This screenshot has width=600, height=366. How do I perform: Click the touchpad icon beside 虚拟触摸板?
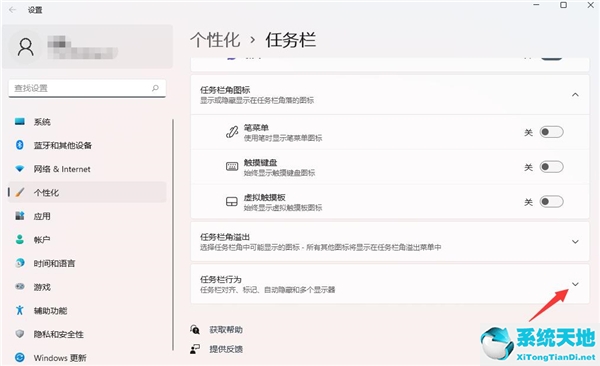pos(232,202)
